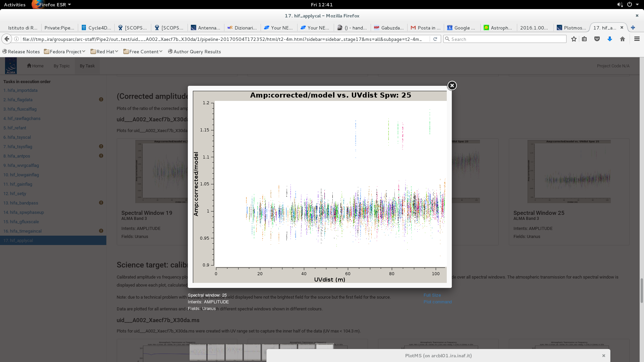Switch to the 'Dizionari...' tab
The height and width of the screenshot is (362, 644).
click(x=242, y=27)
